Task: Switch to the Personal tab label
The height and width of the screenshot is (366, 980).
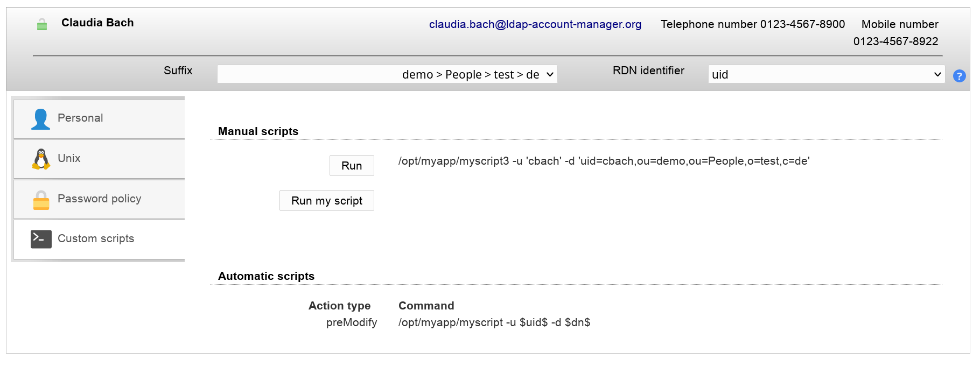Action: pyautogui.click(x=80, y=118)
